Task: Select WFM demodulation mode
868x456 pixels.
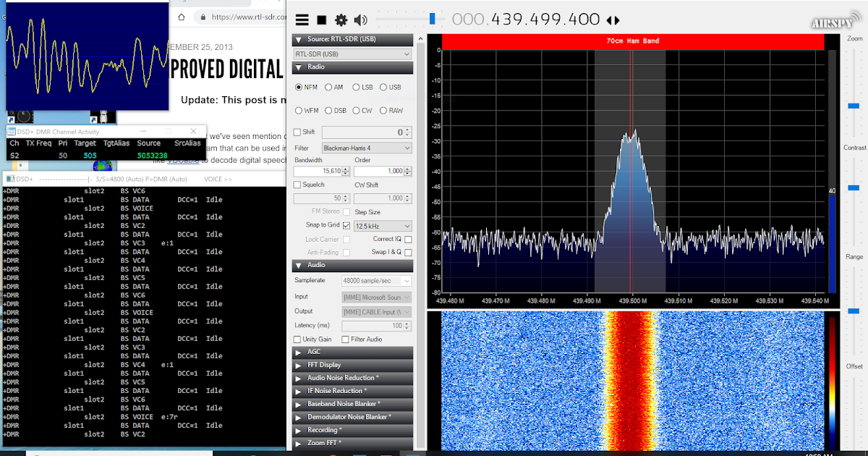Action: (299, 111)
